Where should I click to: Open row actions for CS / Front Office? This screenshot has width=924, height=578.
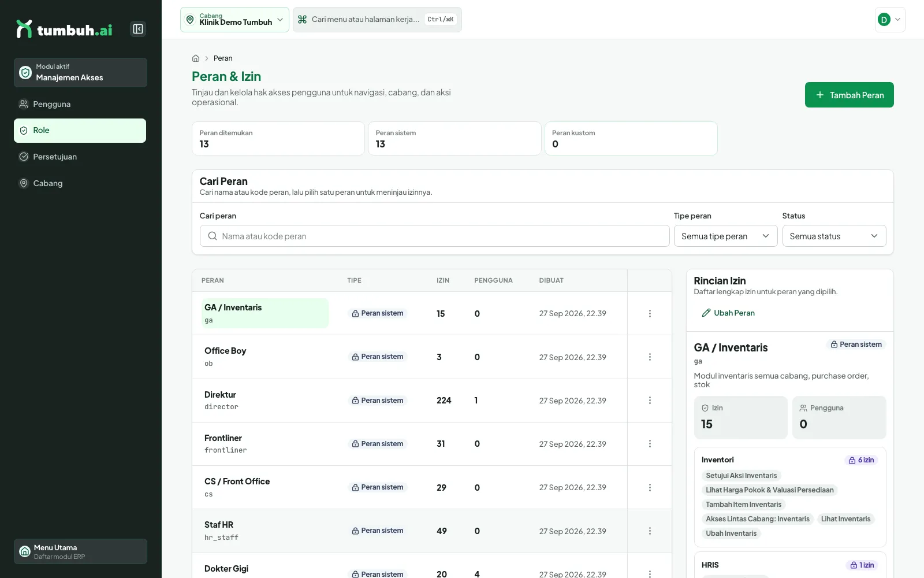[650, 487]
